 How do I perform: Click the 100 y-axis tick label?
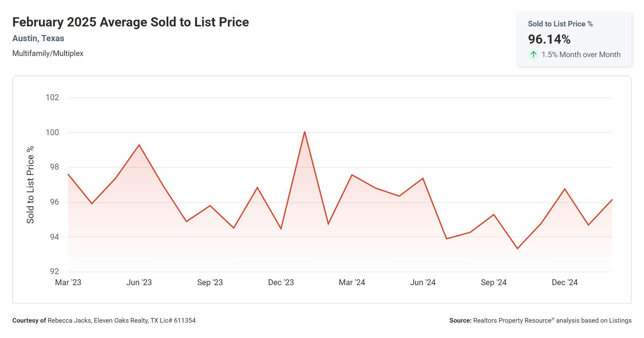[x=52, y=132]
